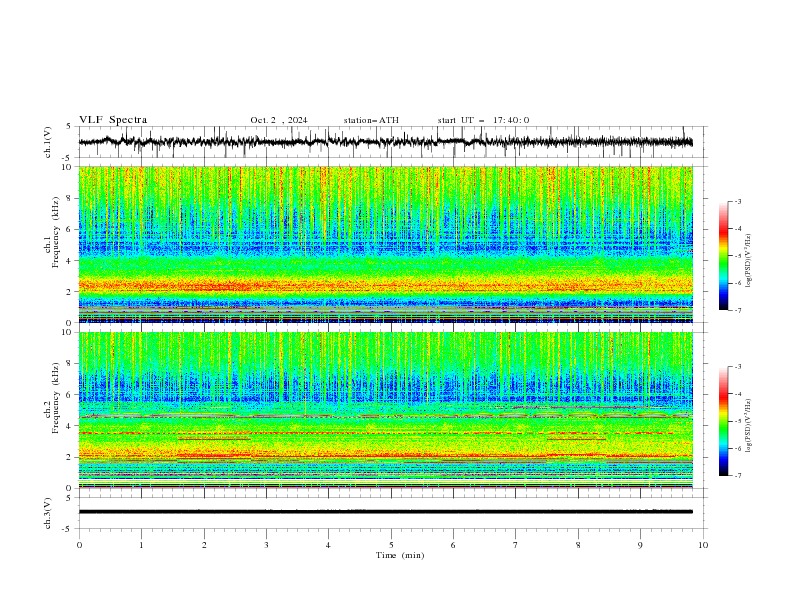
Task: Select the lower log(PSD)(V²/Hz) colorbar label
Action: point(749,426)
